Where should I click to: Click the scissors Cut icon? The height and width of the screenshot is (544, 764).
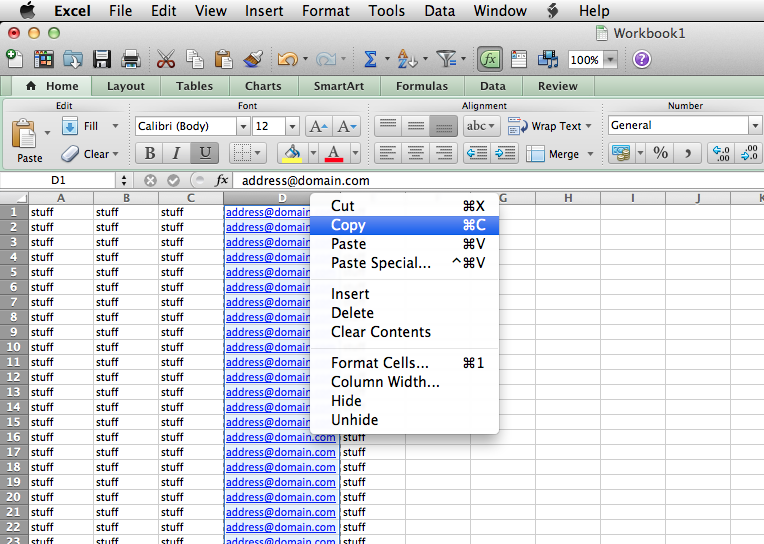(x=166, y=59)
